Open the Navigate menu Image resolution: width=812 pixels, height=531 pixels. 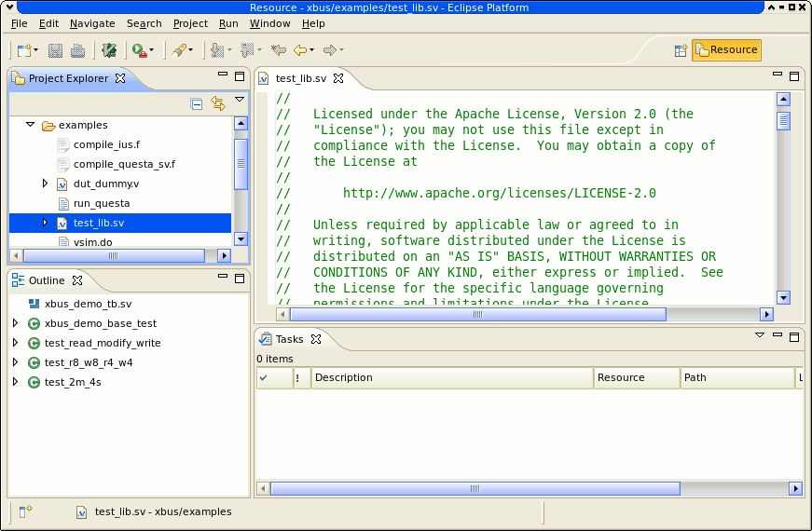pos(92,23)
